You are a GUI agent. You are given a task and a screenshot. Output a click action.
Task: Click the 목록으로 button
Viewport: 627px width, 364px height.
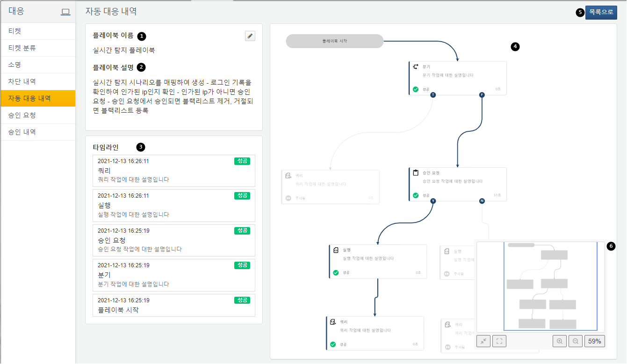click(601, 13)
